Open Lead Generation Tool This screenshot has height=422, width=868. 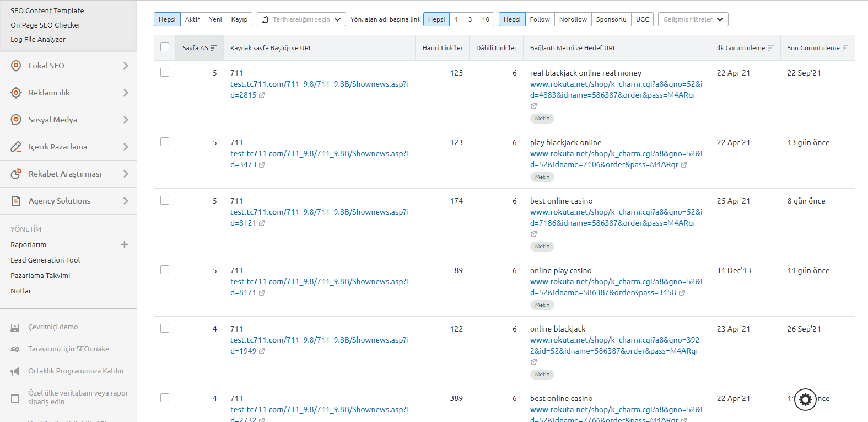[x=45, y=260]
